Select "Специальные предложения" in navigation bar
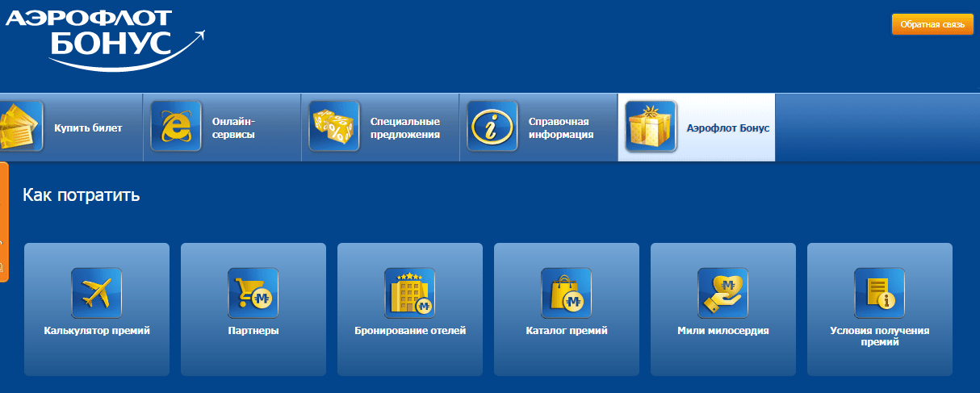The width and height of the screenshot is (980, 393). click(x=404, y=128)
